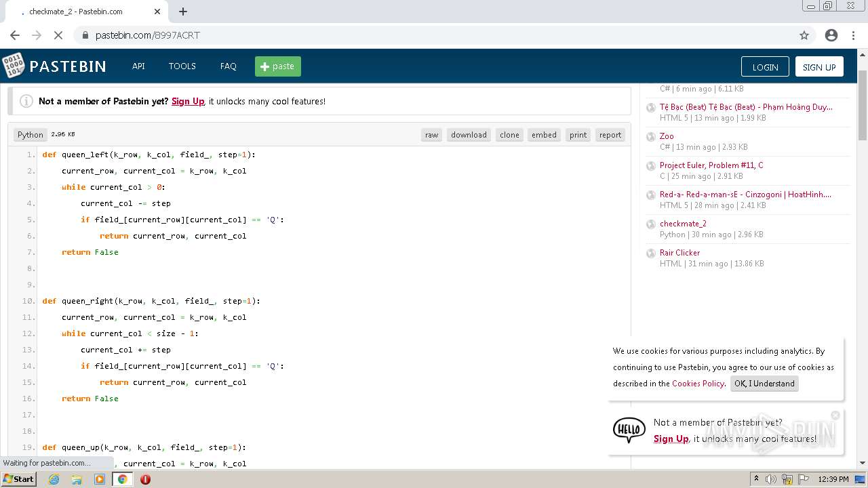Image resolution: width=868 pixels, height=488 pixels.
Task: Open the Tệ Bạc (Beat) paste link
Action: pos(746,107)
